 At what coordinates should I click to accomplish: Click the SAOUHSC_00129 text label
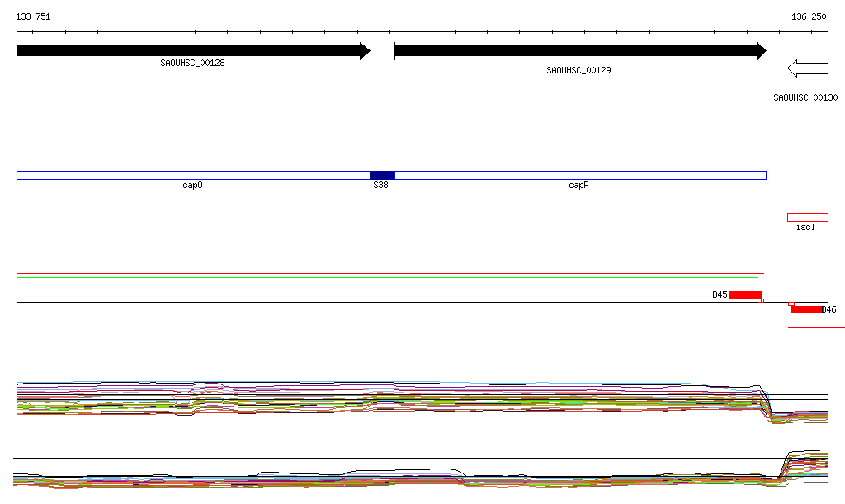tap(578, 71)
